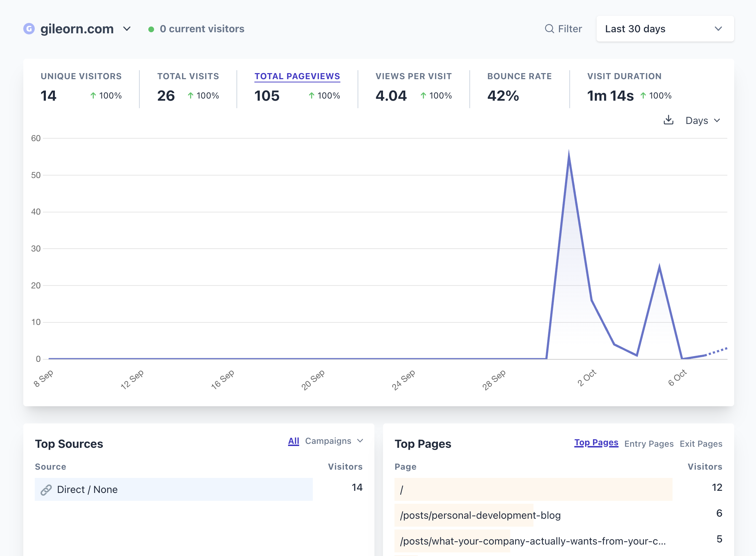Click the 12 visitors count for root page

717,487
